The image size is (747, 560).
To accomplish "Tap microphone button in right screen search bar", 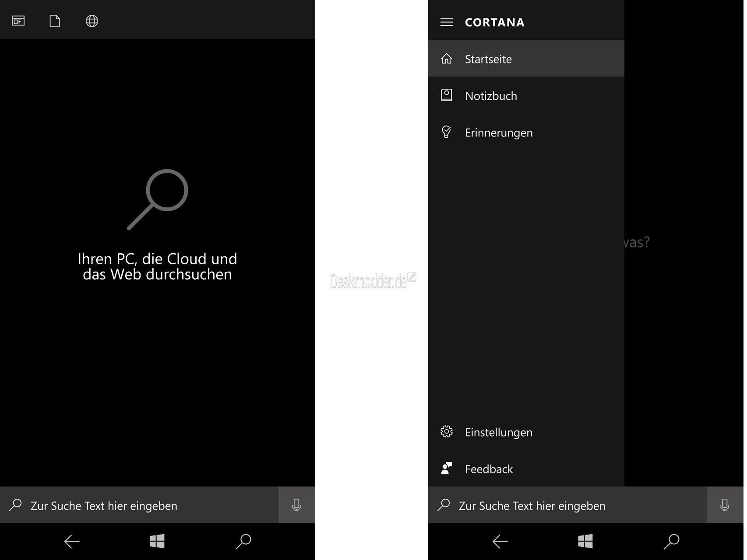I will pos(725,505).
